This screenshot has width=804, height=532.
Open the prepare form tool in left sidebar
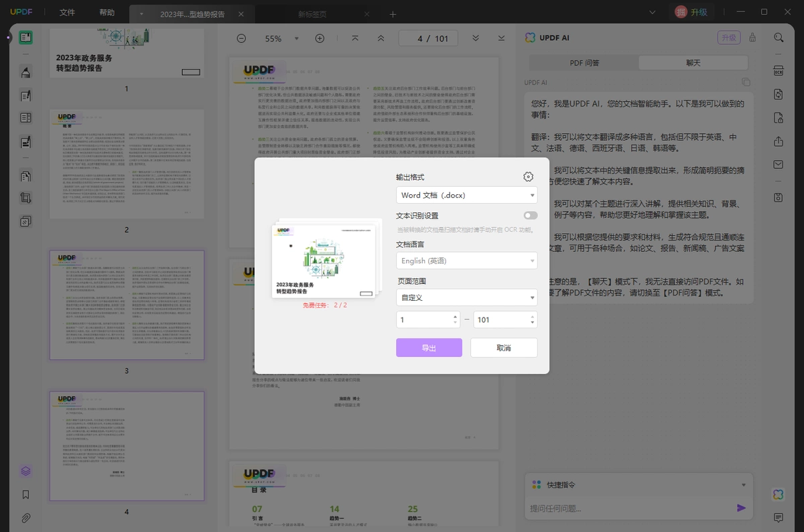[25, 118]
